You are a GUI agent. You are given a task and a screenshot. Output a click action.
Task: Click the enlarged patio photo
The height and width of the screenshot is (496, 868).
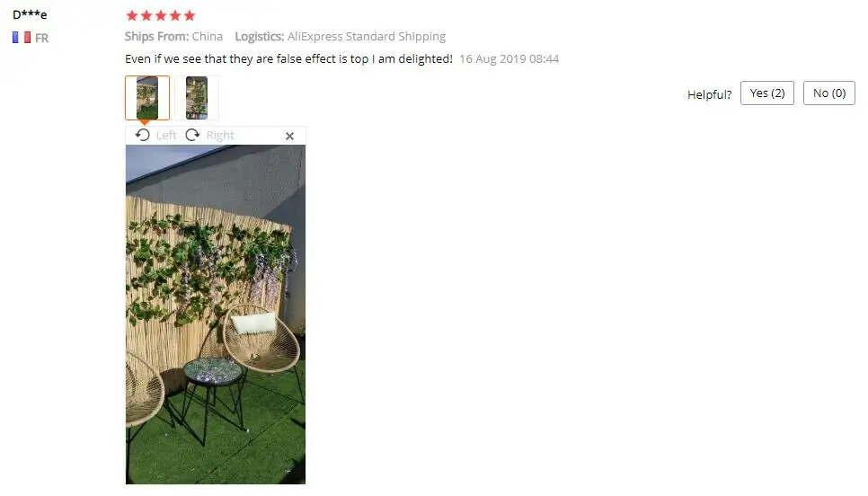pyautogui.click(x=216, y=314)
